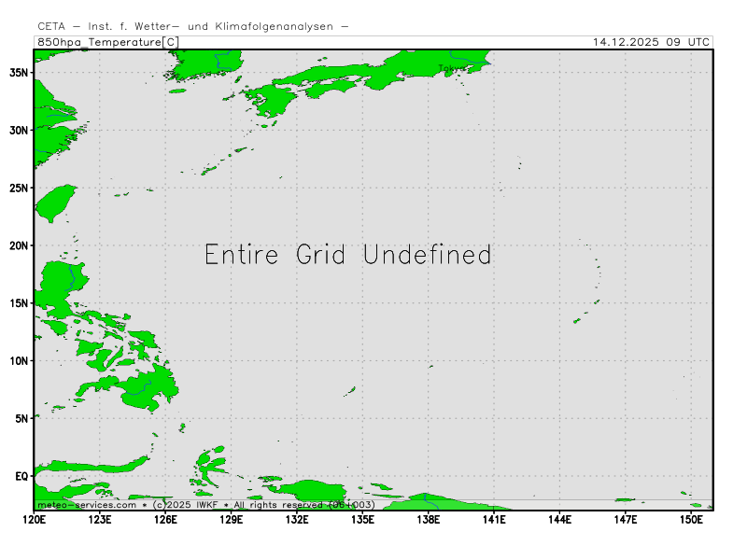
Task: Click the 14.12.2025 09 UTC timestamp
Action: pyautogui.click(x=652, y=42)
